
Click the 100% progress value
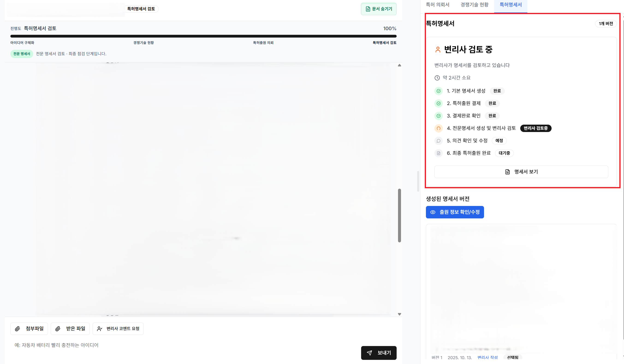click(x=389, y=29)
